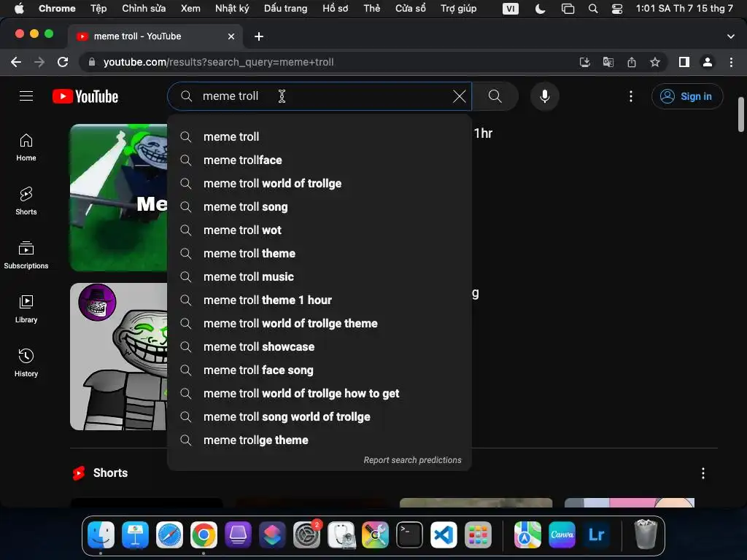The image size is (747, 560).
Task: Toggle the Chrome side panel
Action: point(684,62)
